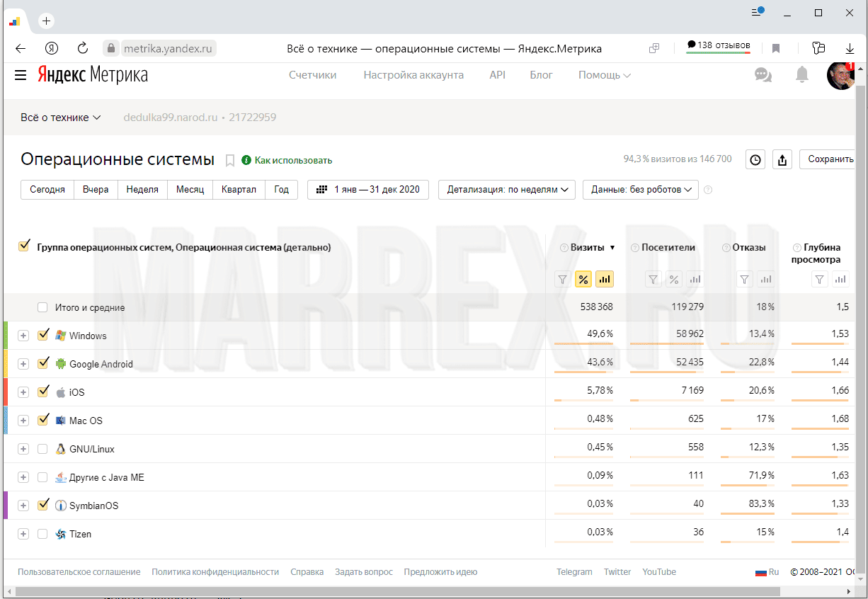Toggle bar chart icon under Визиты
868x599 pixels.
[x=605, y=279]
